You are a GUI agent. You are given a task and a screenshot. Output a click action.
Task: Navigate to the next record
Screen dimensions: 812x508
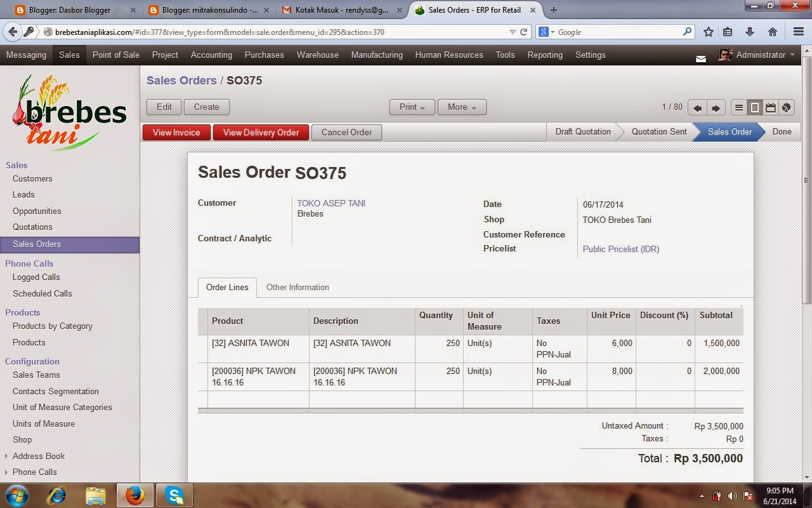tap(717, 107)
